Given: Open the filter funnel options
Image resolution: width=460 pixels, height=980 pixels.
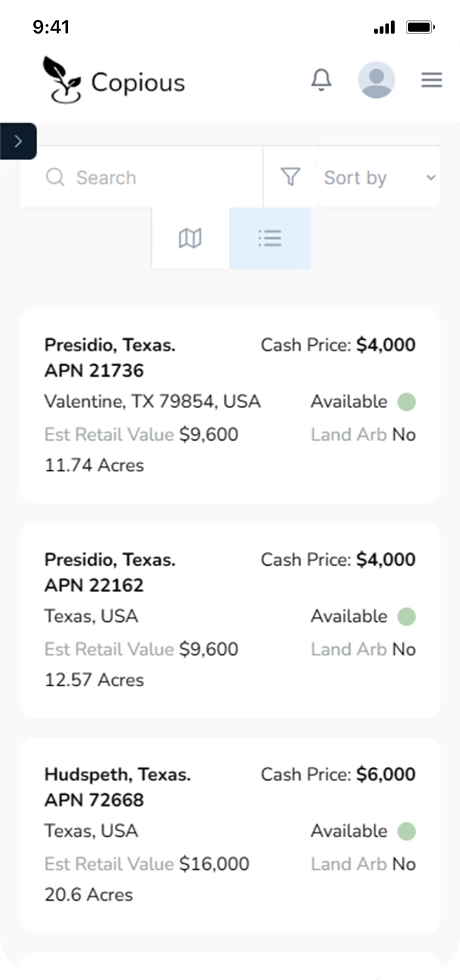Looking at the screenshot, I should [x=290, y=177].
